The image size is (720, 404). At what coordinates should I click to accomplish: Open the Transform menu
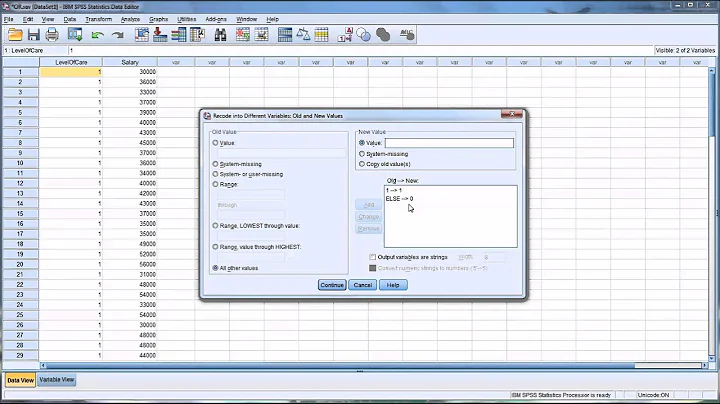pyautogui.click(x=98, y=19)
